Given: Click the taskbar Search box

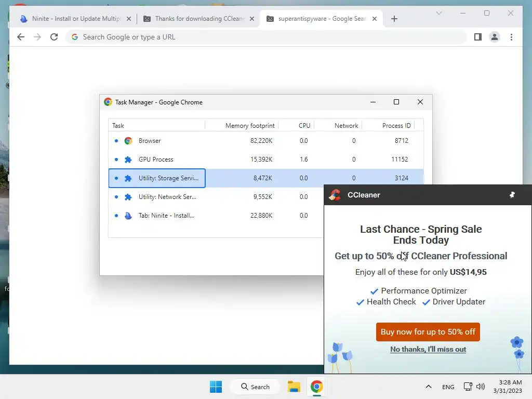Looking at the screenshot, I should 255,387.
